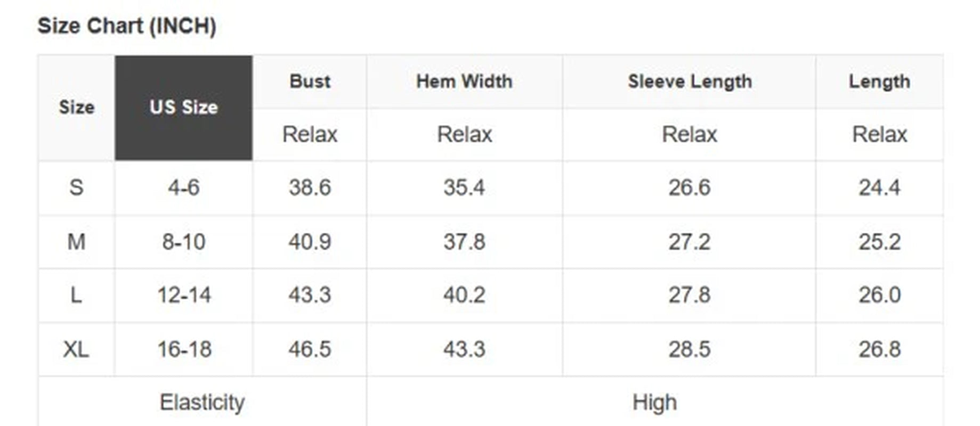Viewport: 980px width, 426px height.
Task: Click the 27.8 sleeve length value
Action: pyautogui.click(x=690, y=295)
